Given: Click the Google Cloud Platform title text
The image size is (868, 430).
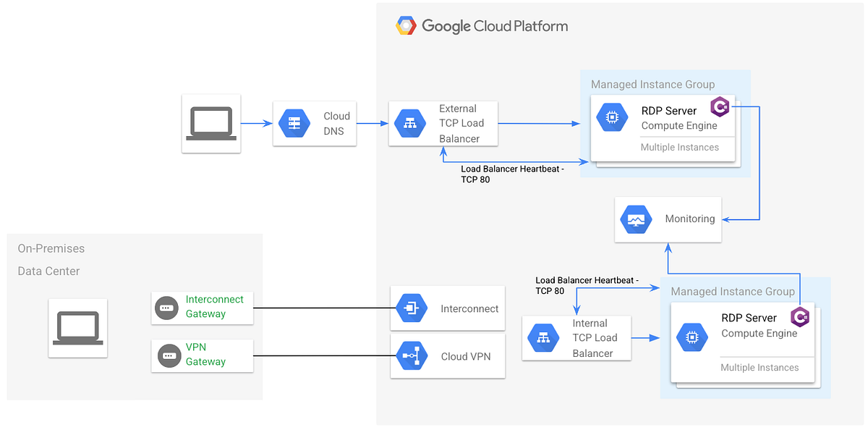Looking at the screenshot, I should [x=495, y=25].
